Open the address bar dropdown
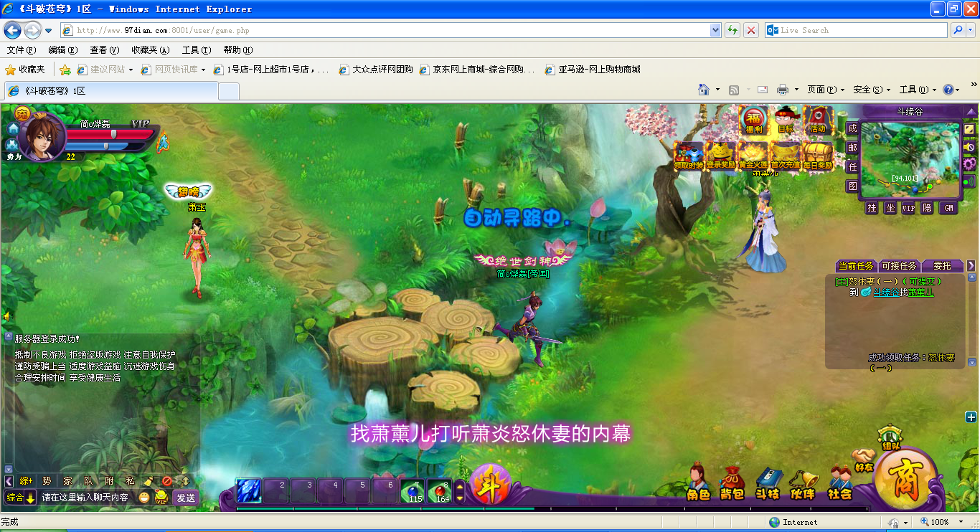Image resolution: width=980 pixels, height=532 pixels. point(715,30)
